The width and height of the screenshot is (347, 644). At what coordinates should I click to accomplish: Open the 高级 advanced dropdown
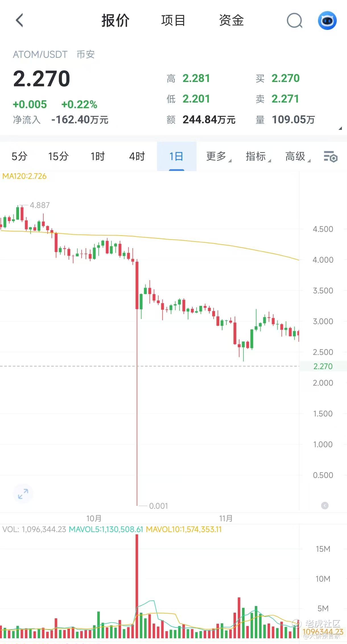click(298, 156)
